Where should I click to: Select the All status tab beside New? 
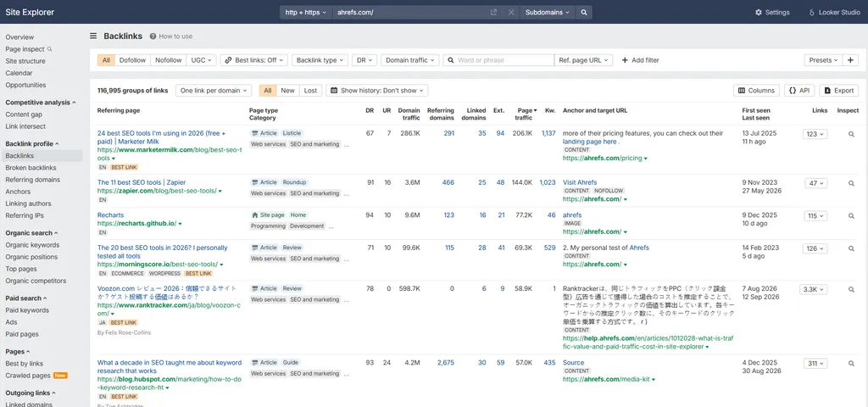267,90
